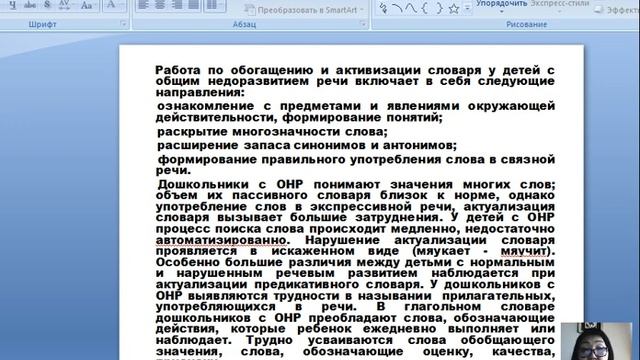Open the Абзац dialog launcher
The height and width of the screenshot is (360, 640).
(363, 24)
